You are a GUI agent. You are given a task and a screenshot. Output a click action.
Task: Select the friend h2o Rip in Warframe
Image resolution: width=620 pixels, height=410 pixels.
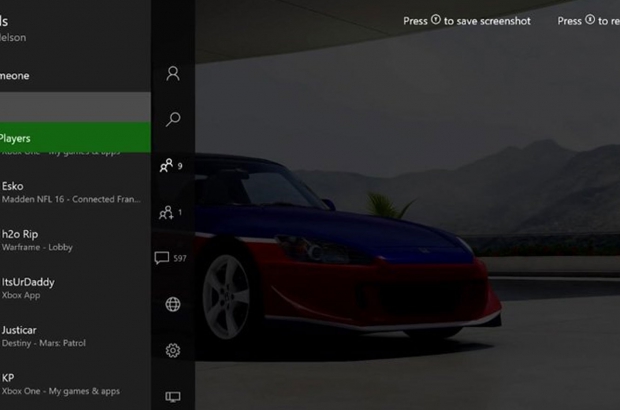pyautogui.click(x=75, y=240)
